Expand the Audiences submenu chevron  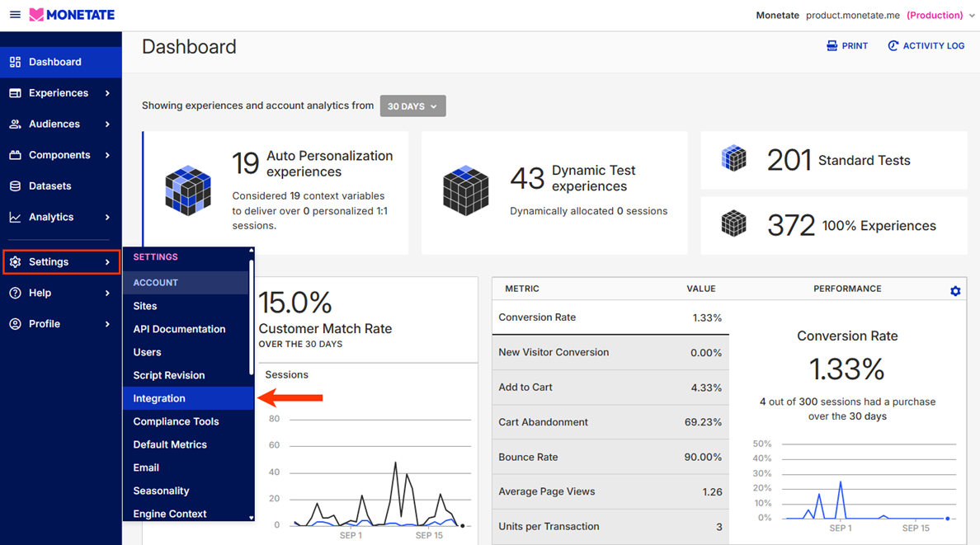tap(107, 124)
